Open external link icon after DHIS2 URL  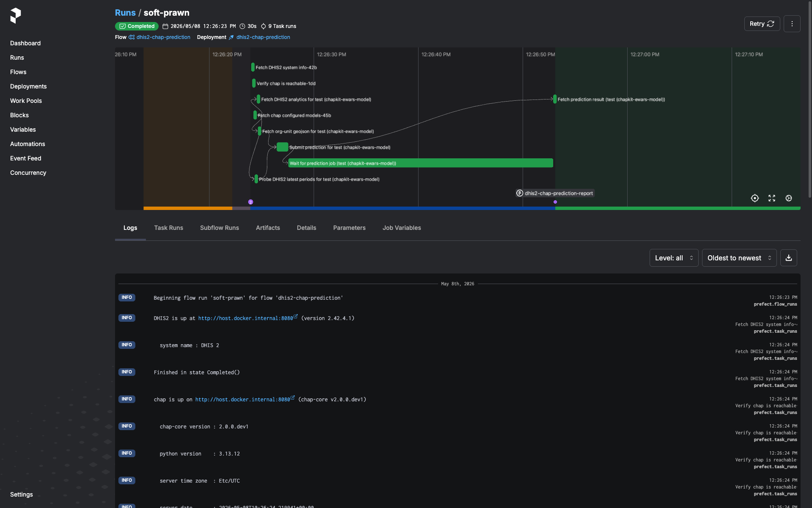tap(296, 316)
